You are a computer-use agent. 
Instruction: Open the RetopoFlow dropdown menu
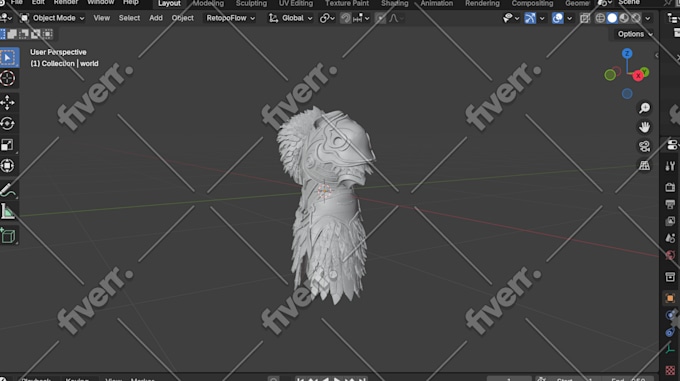[x=230, y=18]
